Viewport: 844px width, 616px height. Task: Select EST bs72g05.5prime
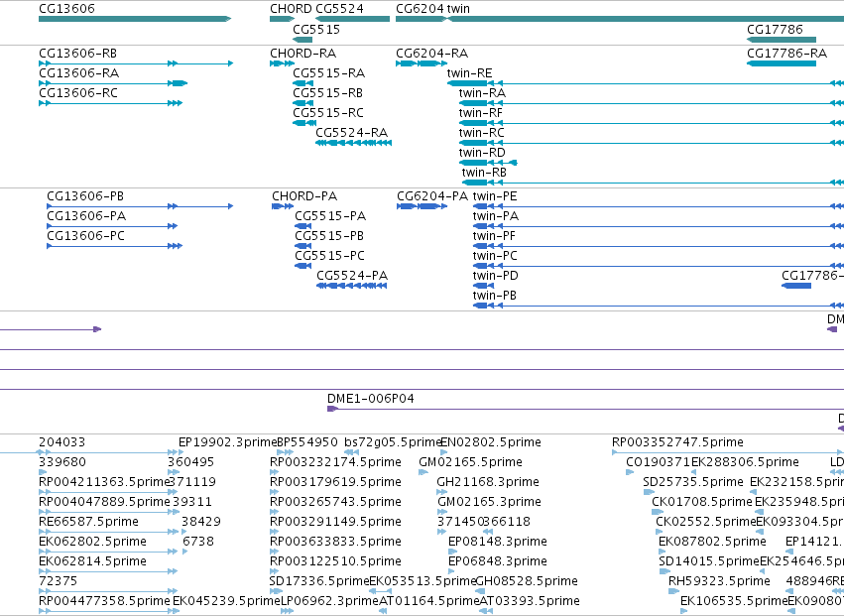point(393,442)
